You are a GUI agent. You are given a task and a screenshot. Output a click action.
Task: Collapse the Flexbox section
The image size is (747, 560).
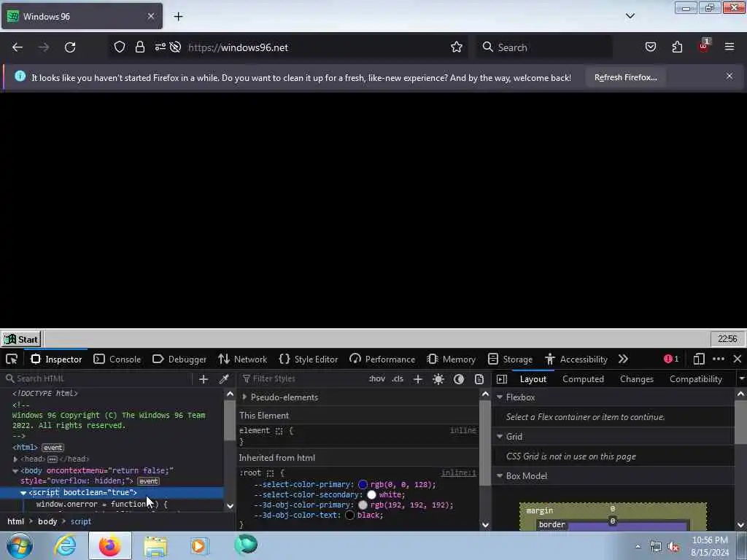(500, 397)
